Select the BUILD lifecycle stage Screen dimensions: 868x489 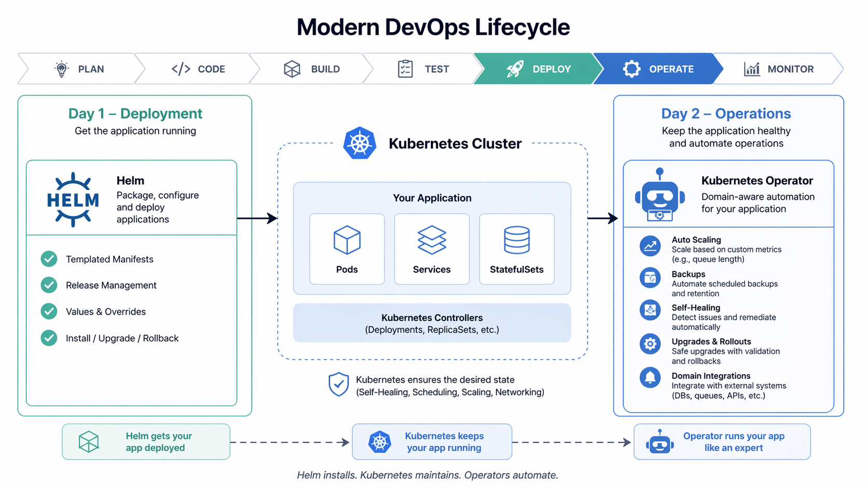point(312,69)
